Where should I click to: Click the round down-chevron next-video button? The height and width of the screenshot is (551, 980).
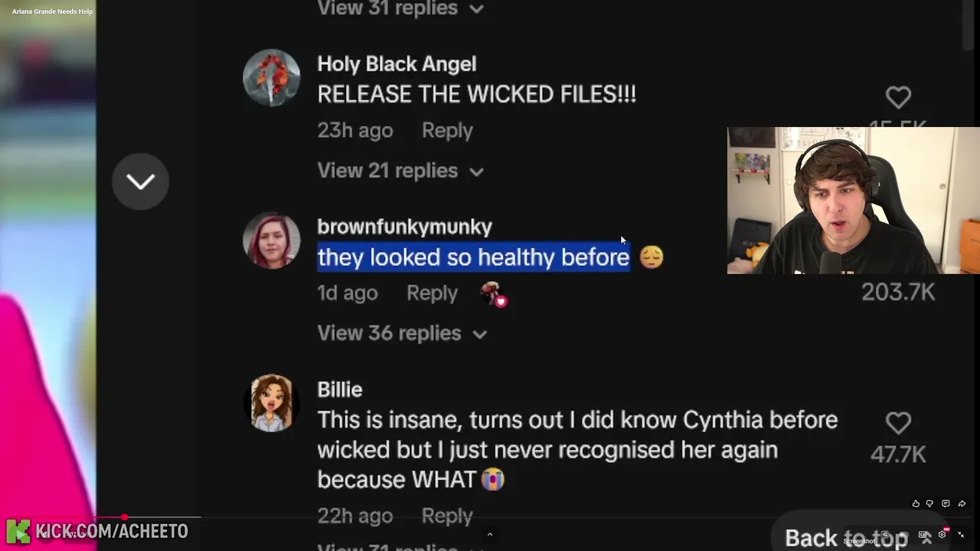[140, 181]
